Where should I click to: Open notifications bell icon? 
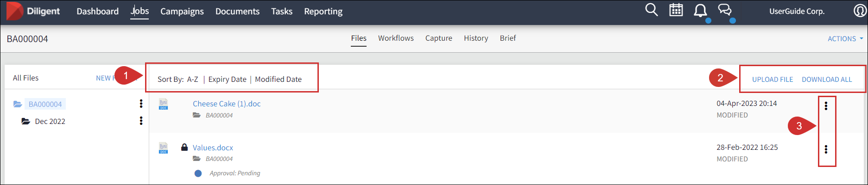point(700,11)
